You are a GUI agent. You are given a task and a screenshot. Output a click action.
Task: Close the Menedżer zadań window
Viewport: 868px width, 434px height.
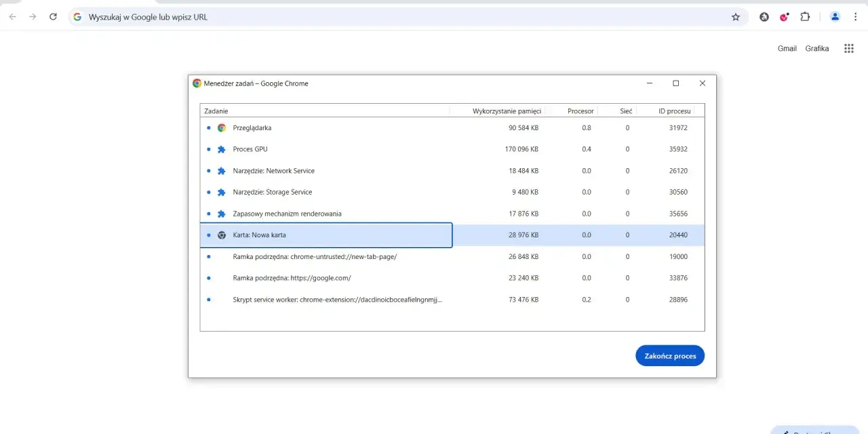(x=703, y=83)
